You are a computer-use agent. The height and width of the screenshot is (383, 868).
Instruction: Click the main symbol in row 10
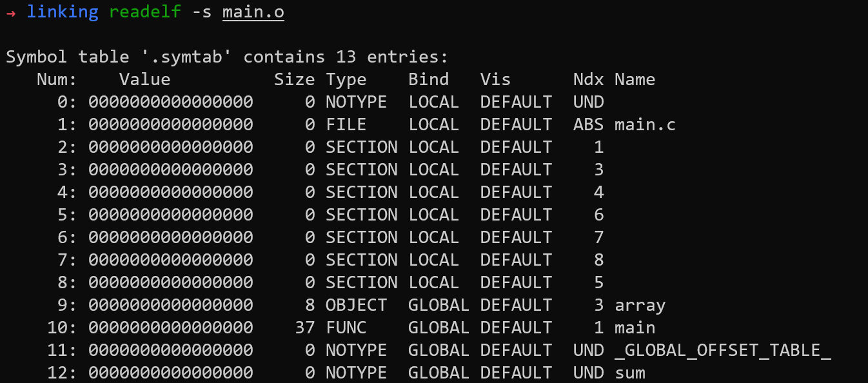click(x=635, y=328)
